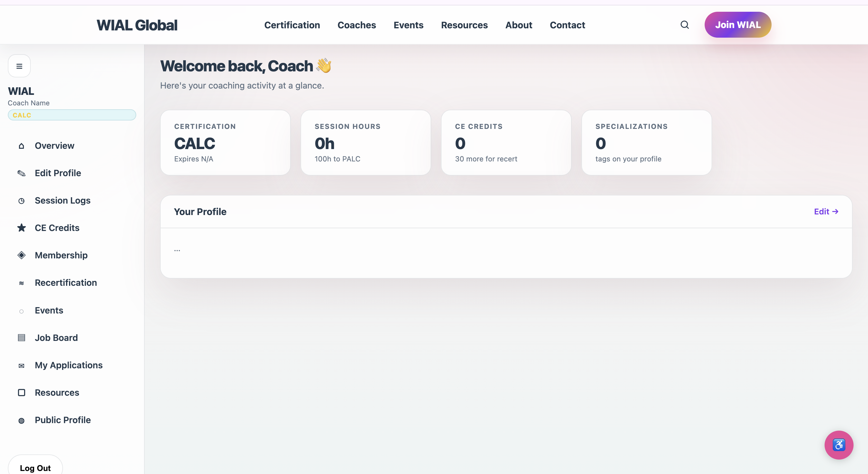Click the CE Credits star icon
Image resolution: width=868 pixels, height=474 pixels.
pyautogui.click(x=22, y=228)
